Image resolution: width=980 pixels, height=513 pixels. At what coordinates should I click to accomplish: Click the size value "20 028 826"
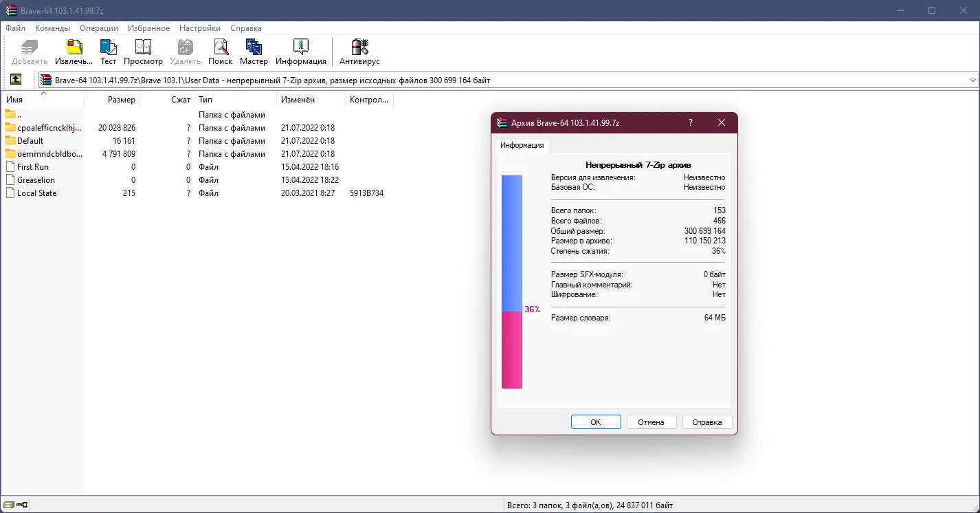tap(117, 128)
